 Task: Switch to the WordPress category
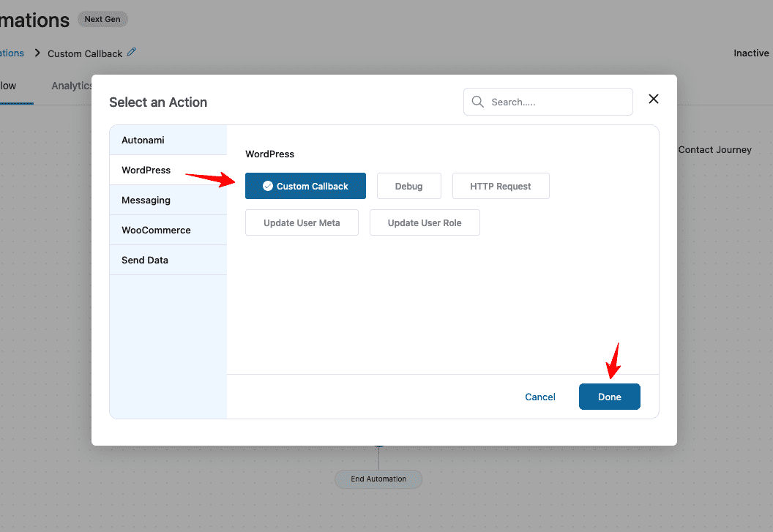pos(146,169)
